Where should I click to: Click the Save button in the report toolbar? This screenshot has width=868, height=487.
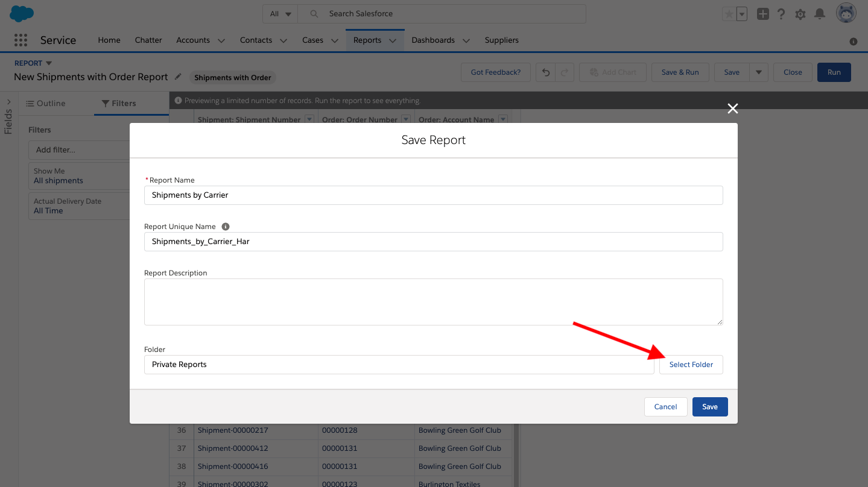pyautogui.click(x=732, y=72)
